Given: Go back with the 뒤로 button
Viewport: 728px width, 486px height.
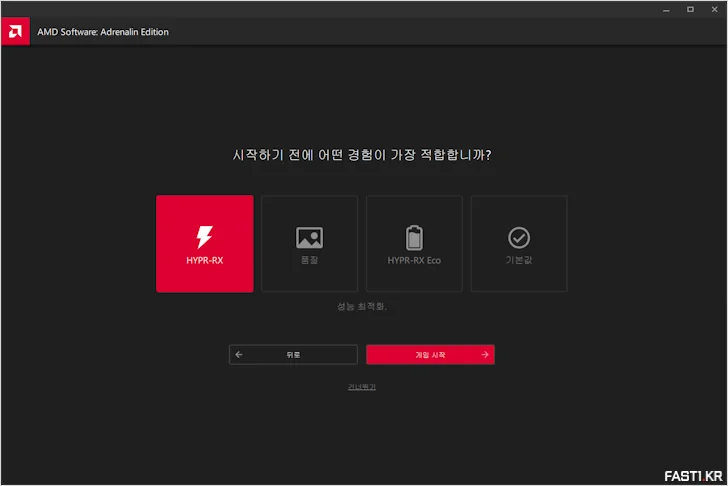Looking at the screenshot, I should (293, 355).
